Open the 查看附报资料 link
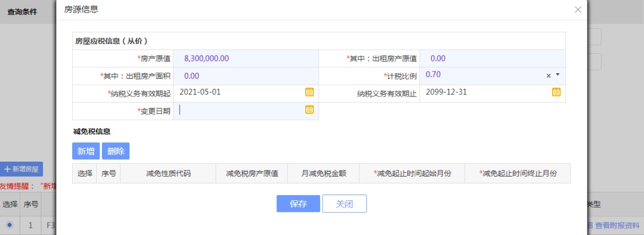 (x=617, y=225)
